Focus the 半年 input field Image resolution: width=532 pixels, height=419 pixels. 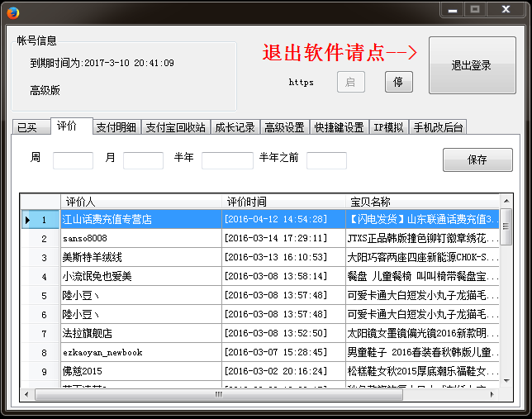click(x=226, y=160)
